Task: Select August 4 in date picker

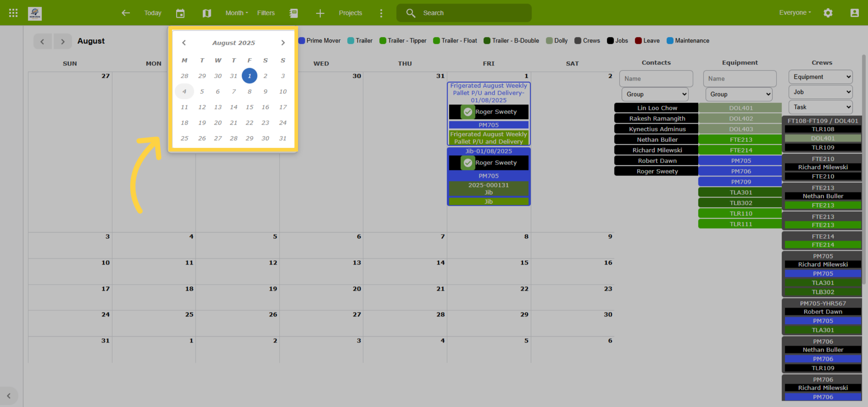Action: pyautogui.click(x=184, y=91)
